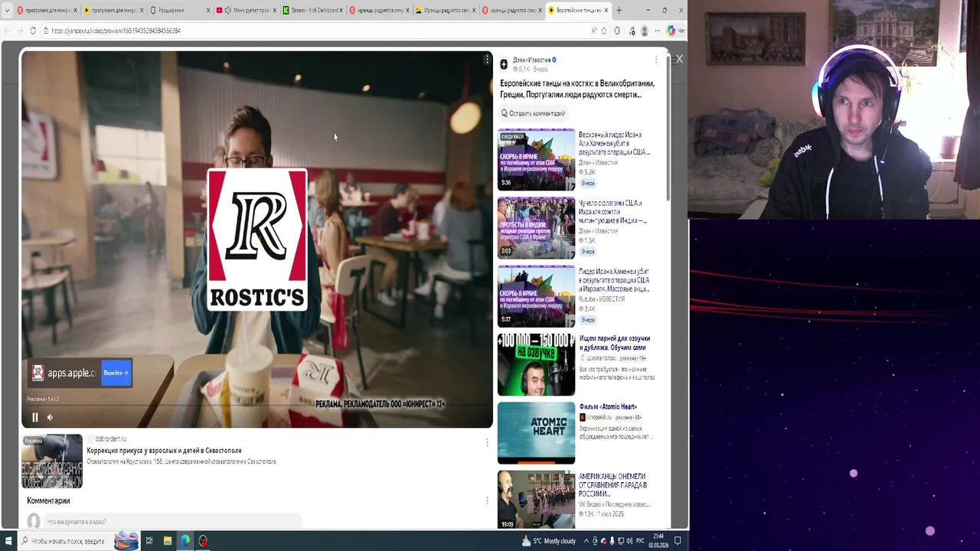Image resolution: width=980 pixels, height=551 pixels.
Task: Pause the video ad playback
Action: coord(34,417)
